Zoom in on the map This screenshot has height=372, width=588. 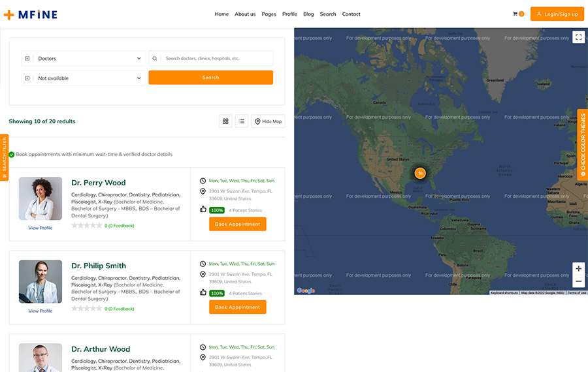578,269
